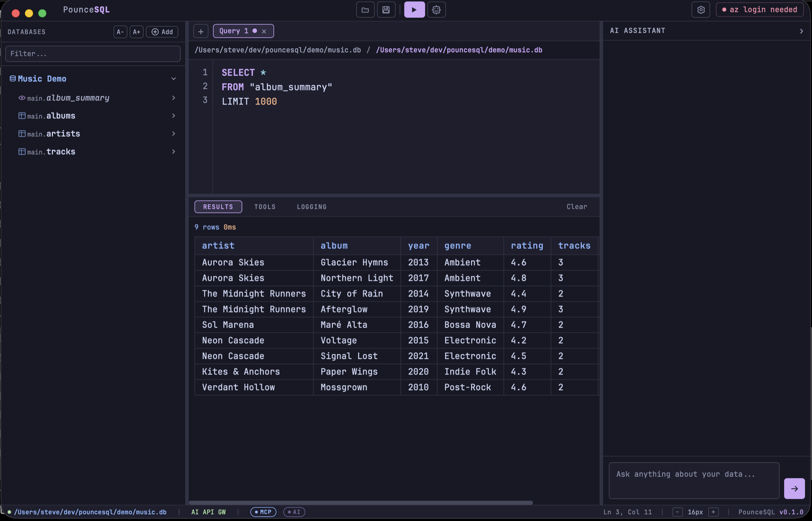Screen dimensions: 812x521
Task: Increase editor font size with plus
Action: click(x=713, y=512)
